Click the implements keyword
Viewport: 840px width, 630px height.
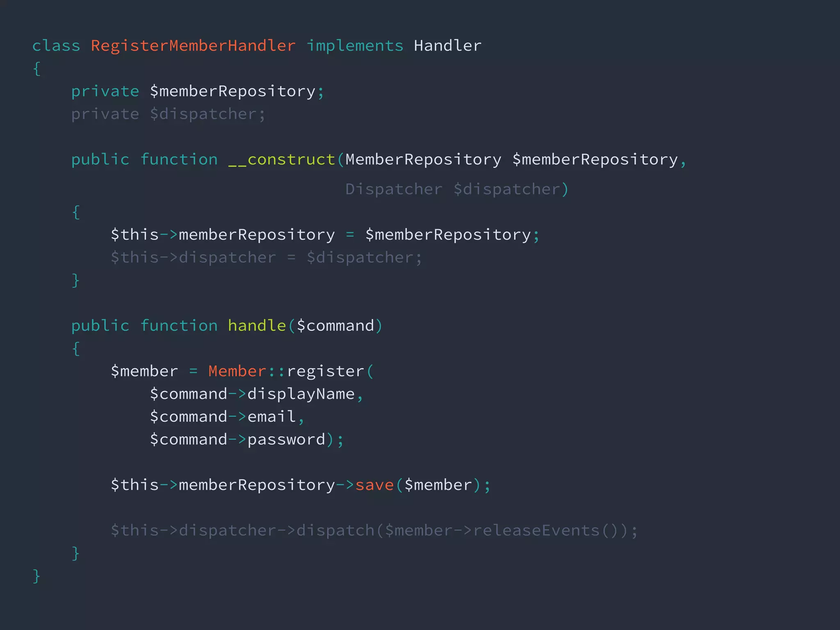coord(355,46)
